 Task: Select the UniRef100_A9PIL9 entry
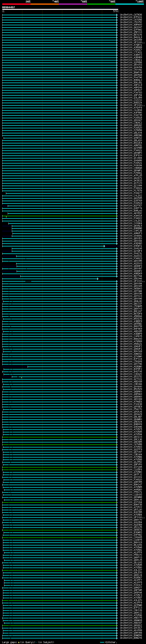coord(131,85)
